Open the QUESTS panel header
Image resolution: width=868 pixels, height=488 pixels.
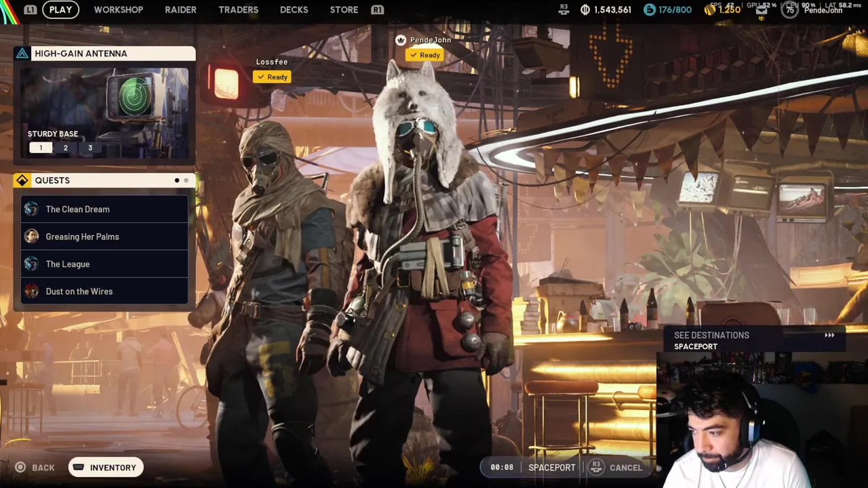pyautogui.click(x=104, y=180)
